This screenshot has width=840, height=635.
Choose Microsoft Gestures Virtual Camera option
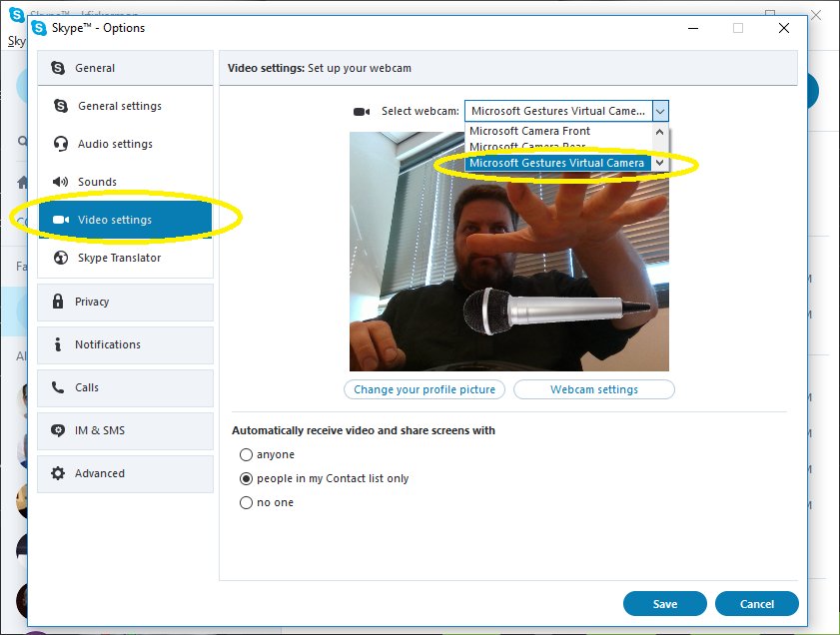coord(558,163)
